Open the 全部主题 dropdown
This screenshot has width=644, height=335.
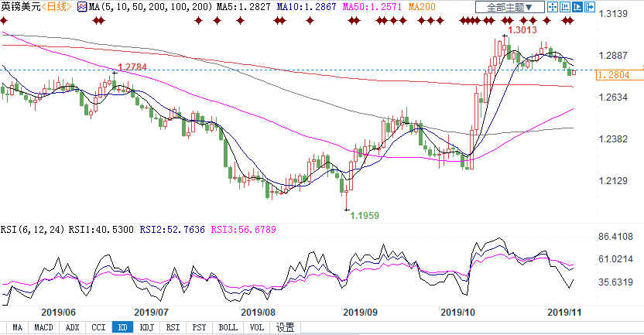coord(509,7)
